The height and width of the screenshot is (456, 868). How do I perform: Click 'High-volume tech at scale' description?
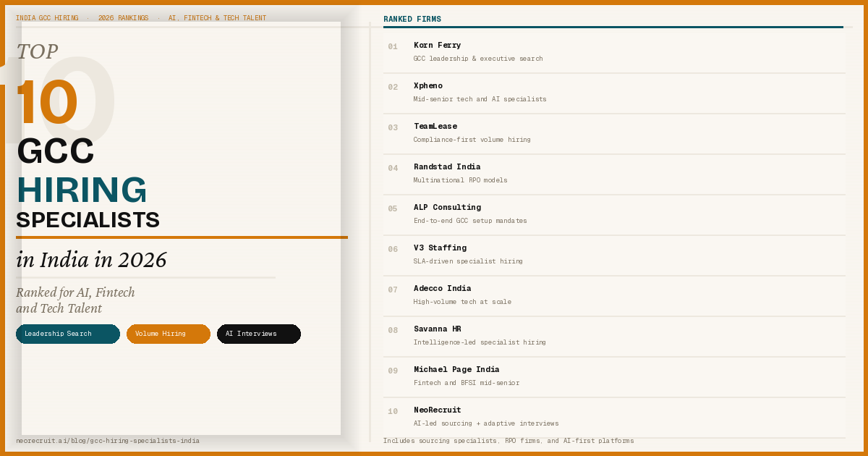462,302
